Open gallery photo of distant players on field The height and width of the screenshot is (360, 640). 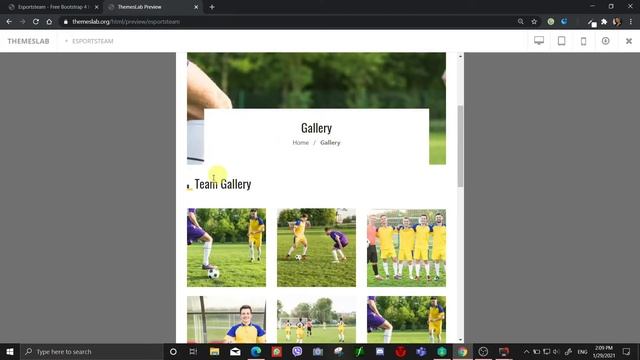pyautogui.click(x=316, y=320)
